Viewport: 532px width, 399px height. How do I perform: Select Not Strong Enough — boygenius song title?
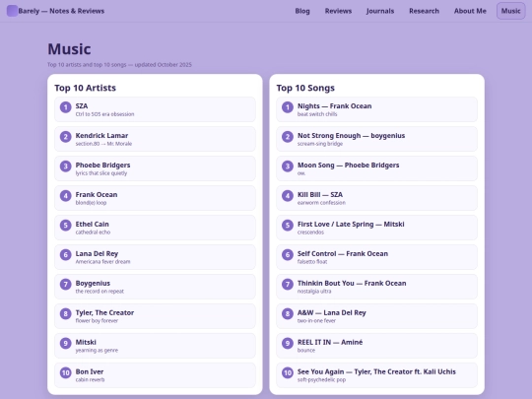pyautogui.click(x=351, y=136)
